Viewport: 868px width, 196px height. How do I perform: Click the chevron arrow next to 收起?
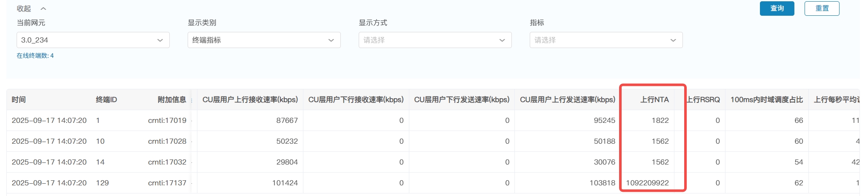pos(43,9)
